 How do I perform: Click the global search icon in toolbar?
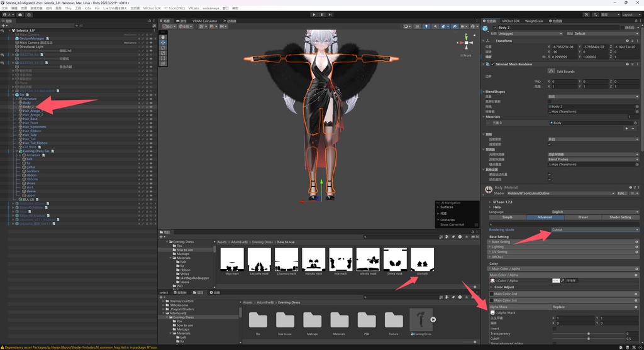point(595,14)
